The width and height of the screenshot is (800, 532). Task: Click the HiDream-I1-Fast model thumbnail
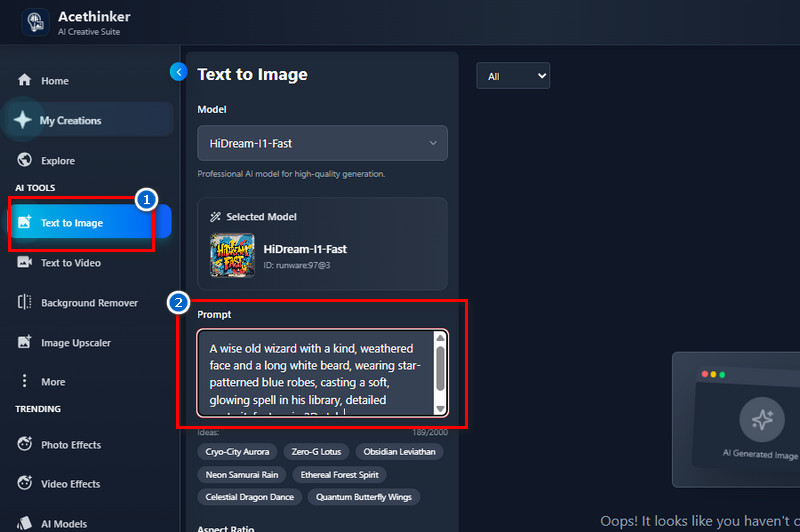click(x=232, y=256)
